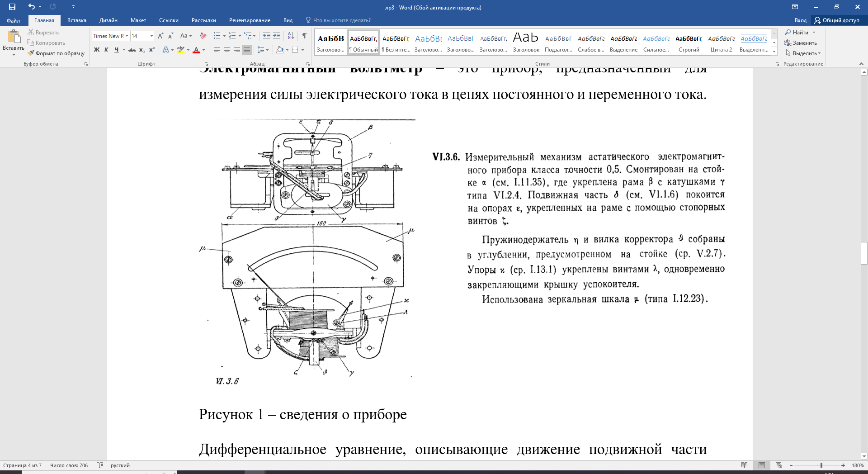The width and height of the screenshot is (868, 474).
Task: Increase the paragraph indent
Action: [277, 36]
